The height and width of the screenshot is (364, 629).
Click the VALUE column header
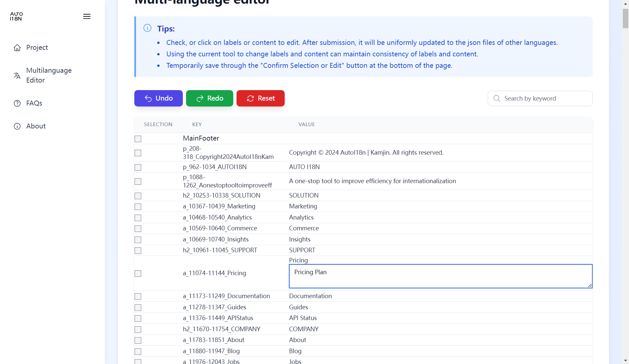(x=307, y=125)
